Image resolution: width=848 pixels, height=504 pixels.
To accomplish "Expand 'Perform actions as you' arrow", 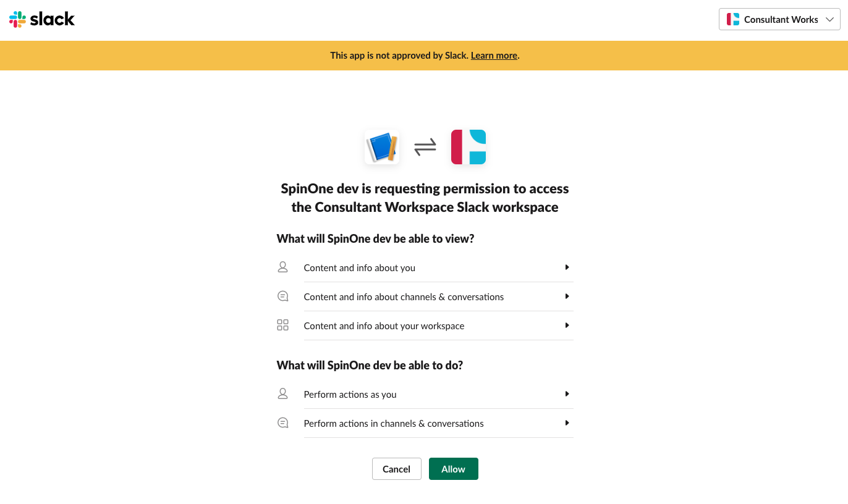I will coord(567,394).
